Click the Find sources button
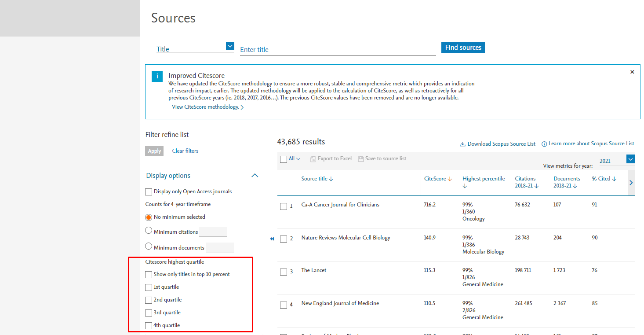The width and height of the screenshot is (644, 335). [463, 48]
